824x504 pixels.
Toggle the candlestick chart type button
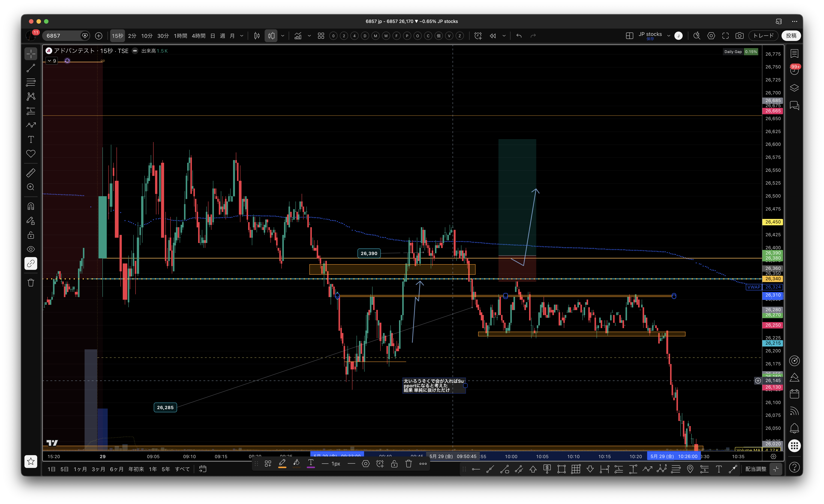coord(257,36)
